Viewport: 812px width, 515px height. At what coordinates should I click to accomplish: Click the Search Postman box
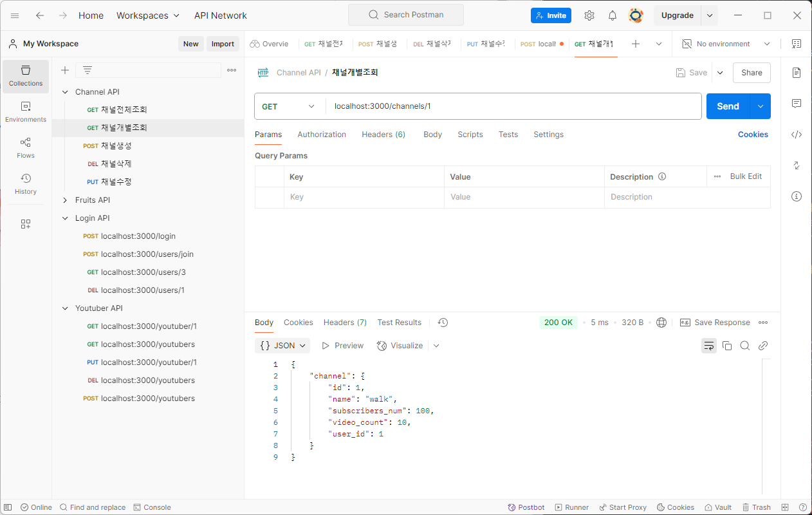click(406, 15)
